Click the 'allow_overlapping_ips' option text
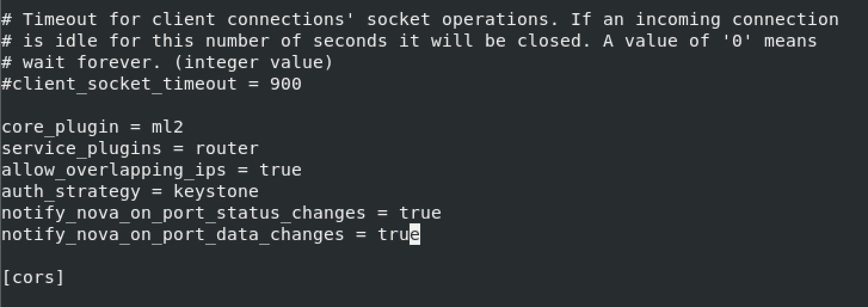The height and width of the screenshot is (307, 868). tap(114, 170)
